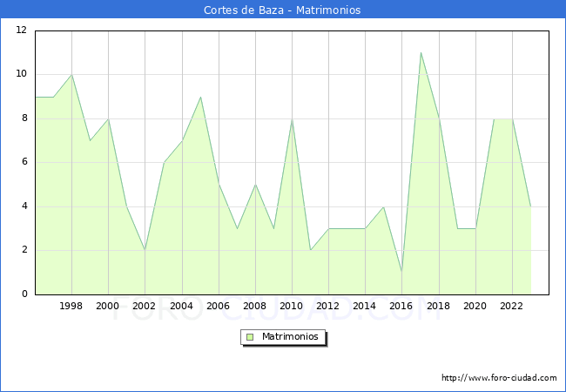Click the 2002 dip at value 2
Screen dimensions: 566x392
[x=145, y=250]
